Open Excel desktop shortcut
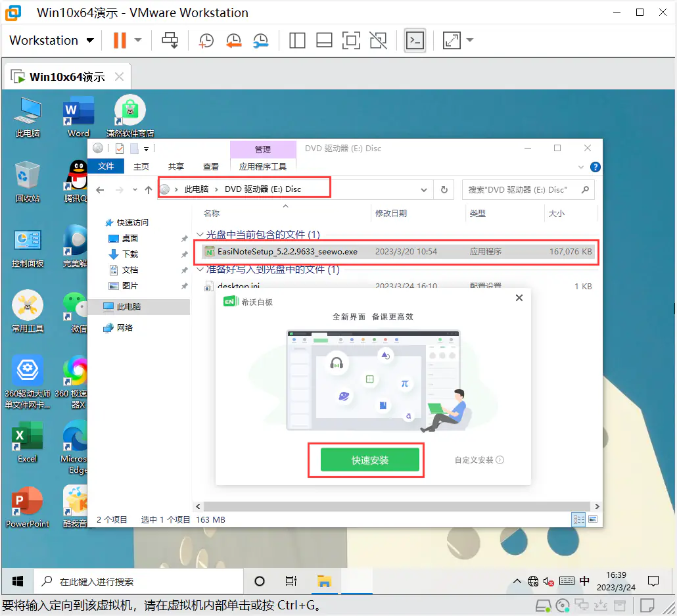 point(27,442)
